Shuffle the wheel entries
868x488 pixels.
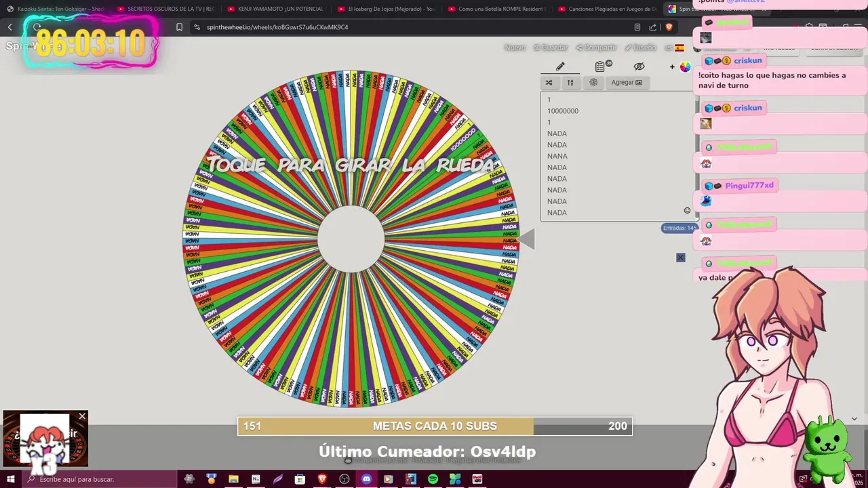(549, 83)
